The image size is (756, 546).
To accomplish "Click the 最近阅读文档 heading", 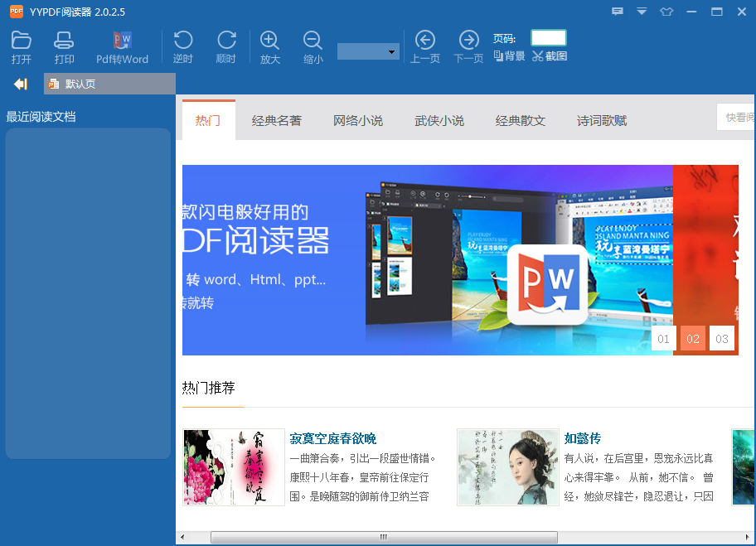I will pyautogui.click(x=41, y=117).
